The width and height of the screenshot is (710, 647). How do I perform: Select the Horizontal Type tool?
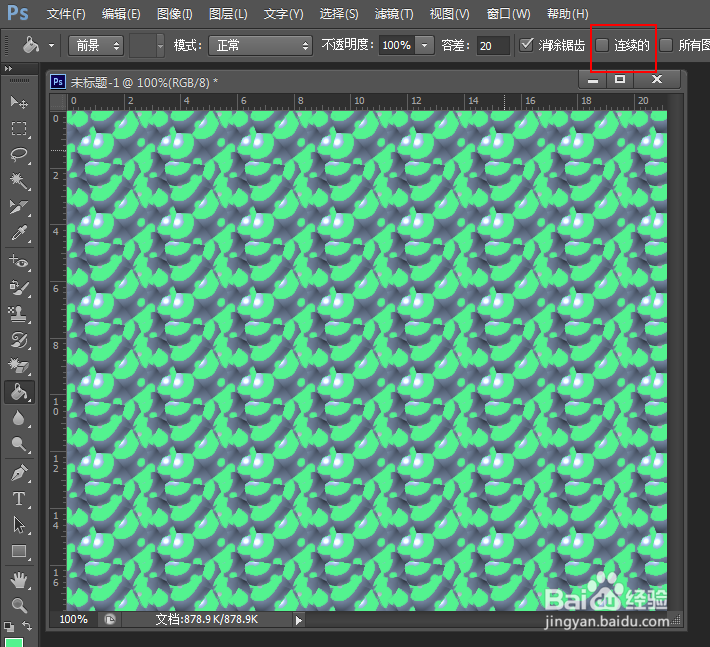19,499
